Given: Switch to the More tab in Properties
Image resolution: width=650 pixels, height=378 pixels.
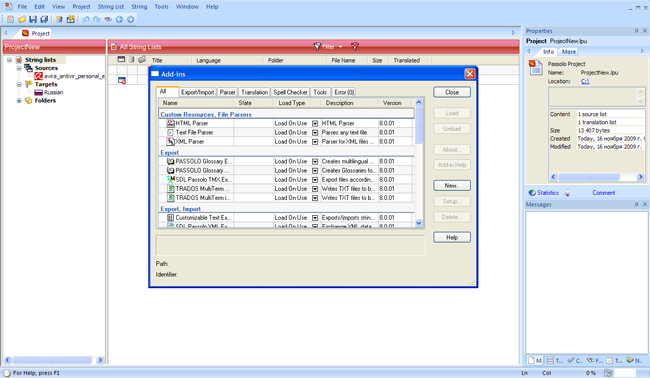Looking at the screenshot, I should pyautogui.click(x=568, y=52).
